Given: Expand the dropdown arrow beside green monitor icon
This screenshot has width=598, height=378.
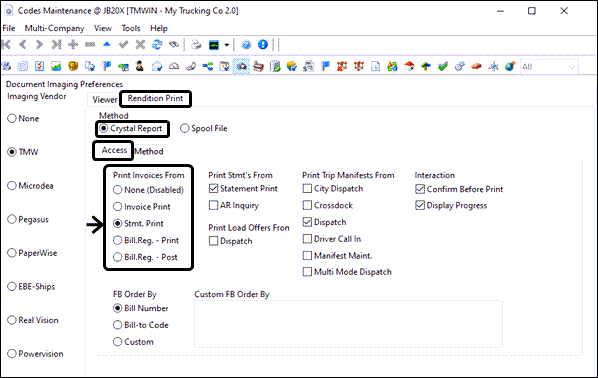Looking at the screenshot, I should tap(227, 45).
